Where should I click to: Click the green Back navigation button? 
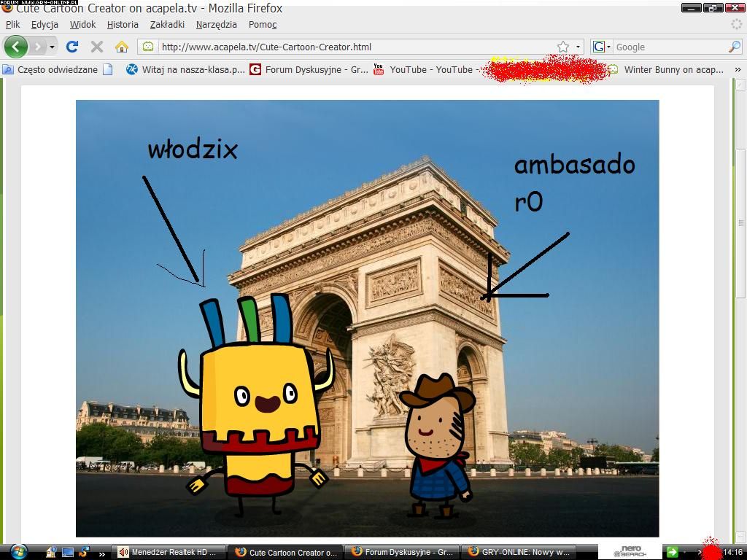[x=15, y=47]
